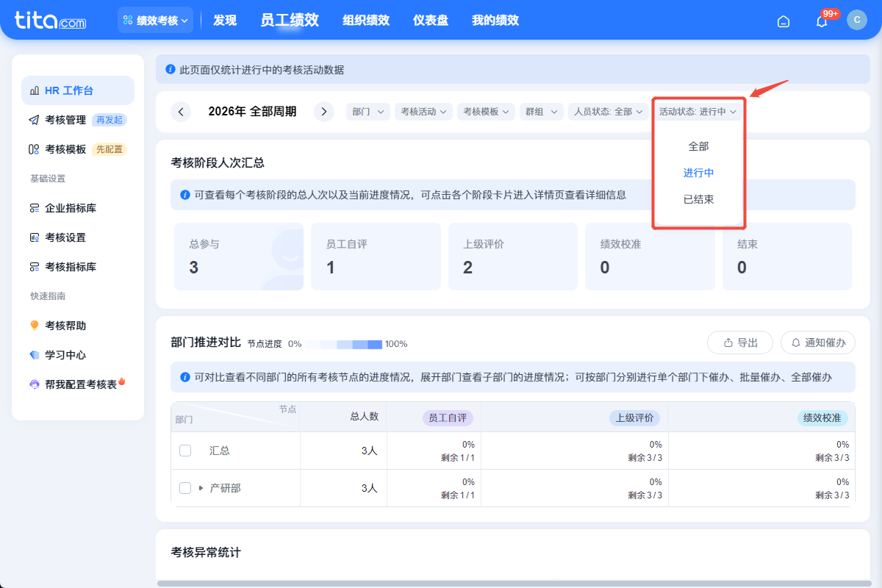Open the 考核活动 filter dropdown
The image size is (882, 588).
click(423, 112)
